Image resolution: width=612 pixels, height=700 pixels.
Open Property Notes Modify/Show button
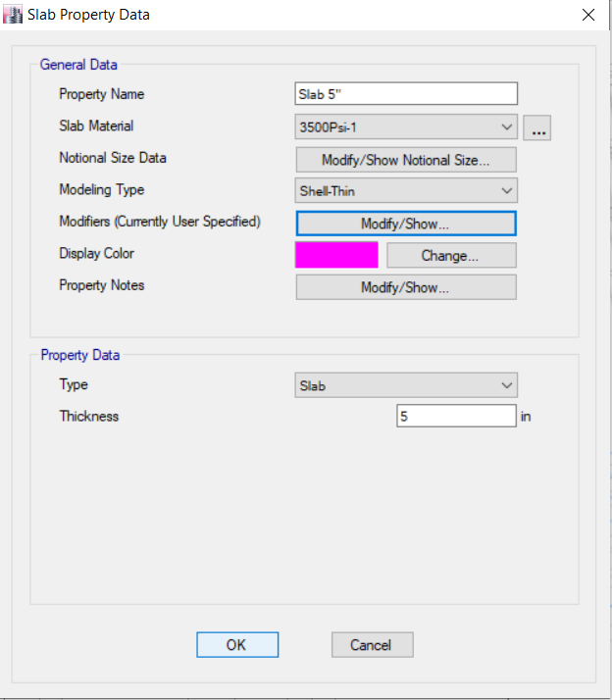pyautogui.click(x=406, y=287)
